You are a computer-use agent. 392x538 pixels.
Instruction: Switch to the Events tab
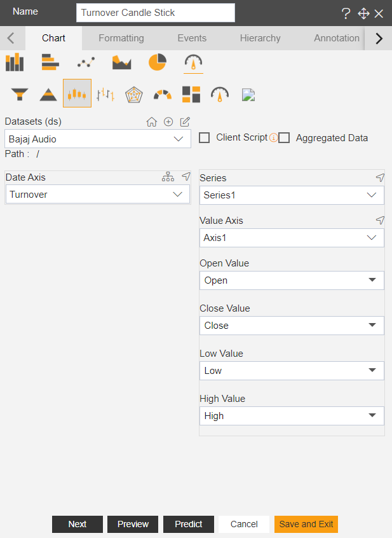pos(192,38)
